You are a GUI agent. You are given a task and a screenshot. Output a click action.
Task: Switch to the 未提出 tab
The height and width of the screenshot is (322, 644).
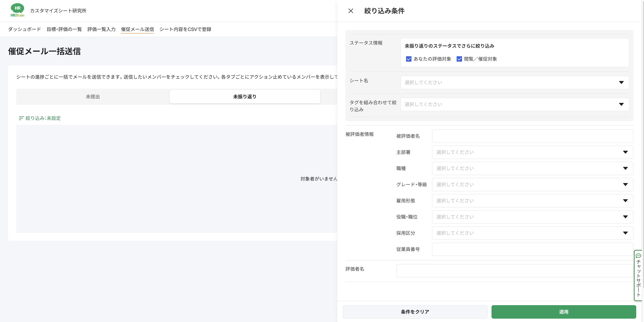[x=93, y=97]
